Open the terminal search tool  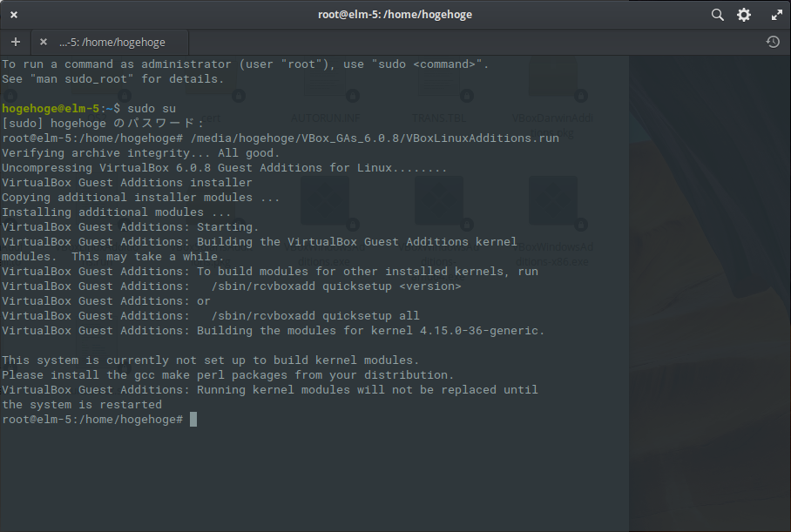[x=717, y=15]
